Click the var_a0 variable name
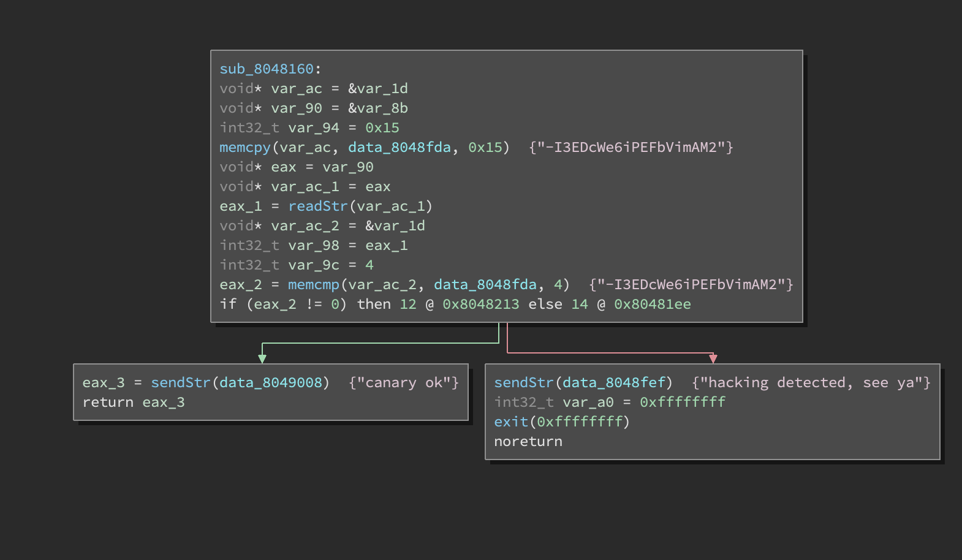The width and height of the screenshot is (962, 560). [x=588, y=403]
